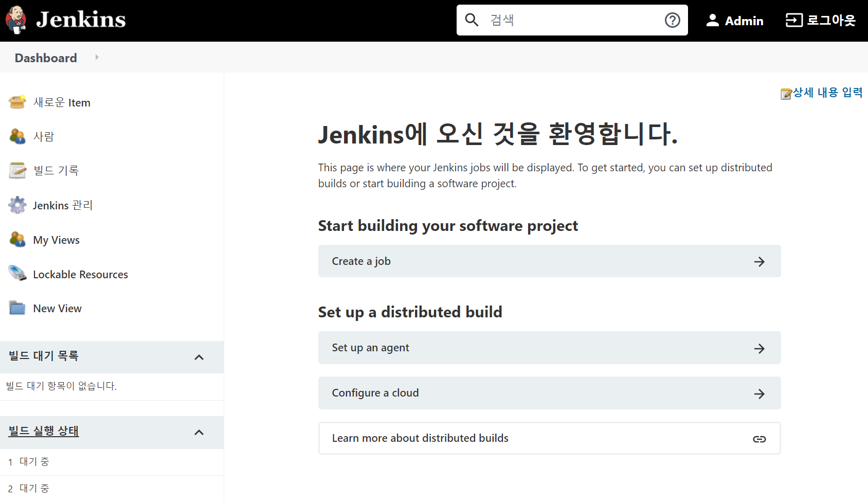Click the 상세 내용 입력 edit icon

[x=786, y=93]
